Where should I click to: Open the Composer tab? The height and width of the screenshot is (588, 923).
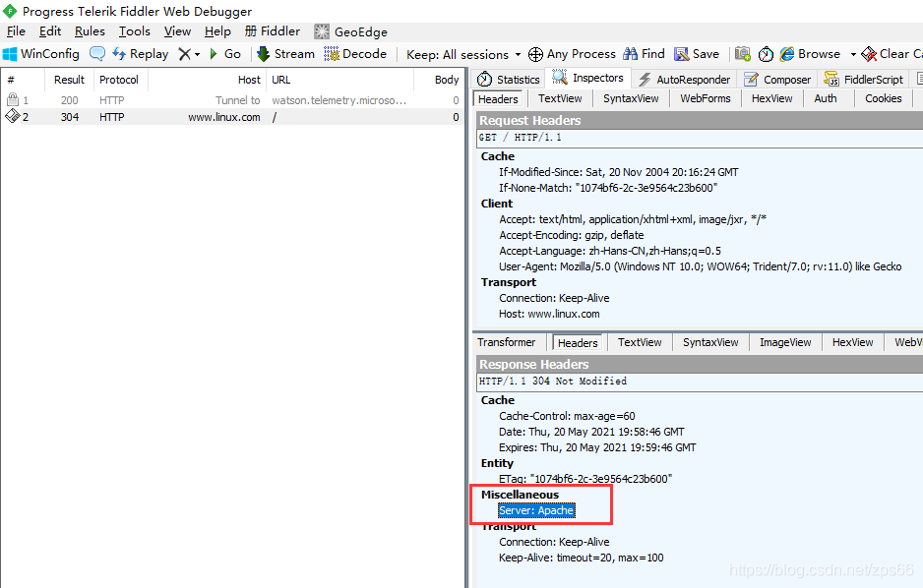click(777, 79)
